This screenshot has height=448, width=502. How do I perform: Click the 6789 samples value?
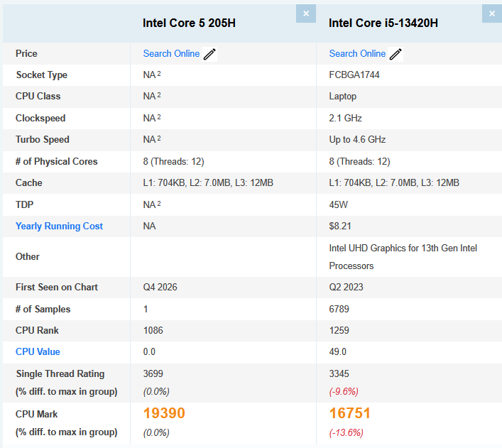point(339,309)
